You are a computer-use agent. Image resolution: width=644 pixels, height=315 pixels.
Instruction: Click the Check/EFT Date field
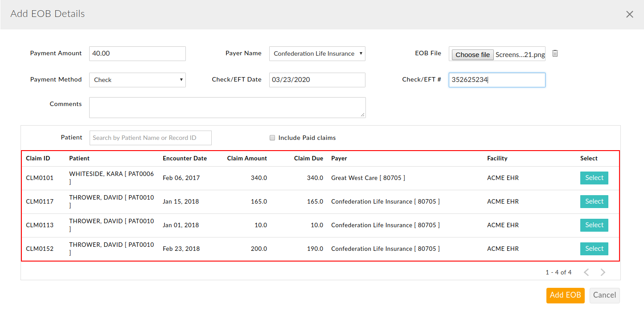317,80
